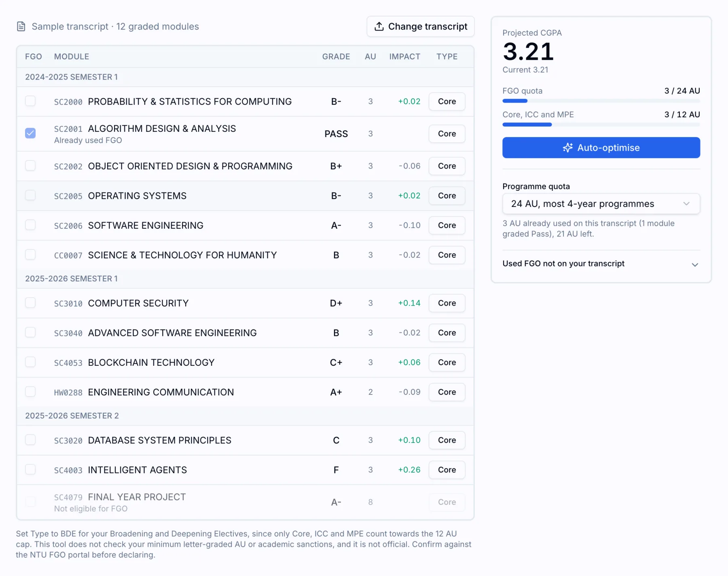Click the IMPACT column header

[405, 57]
